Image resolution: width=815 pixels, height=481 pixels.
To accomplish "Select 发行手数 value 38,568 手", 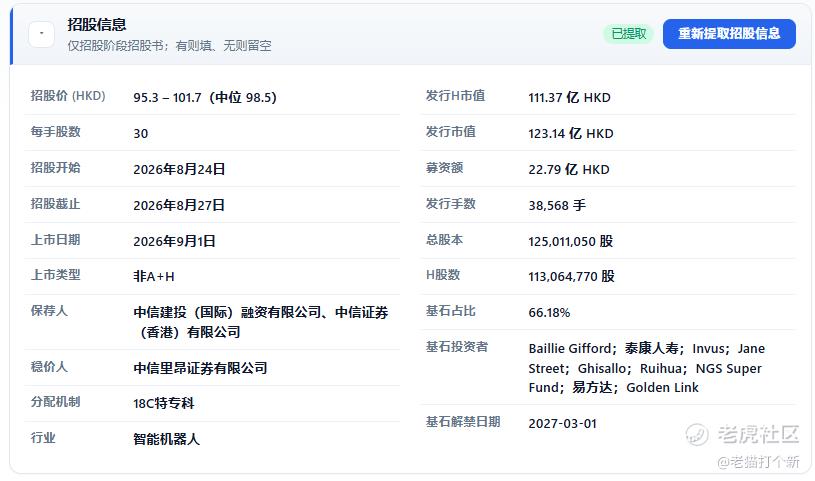I will pos(557,205).
